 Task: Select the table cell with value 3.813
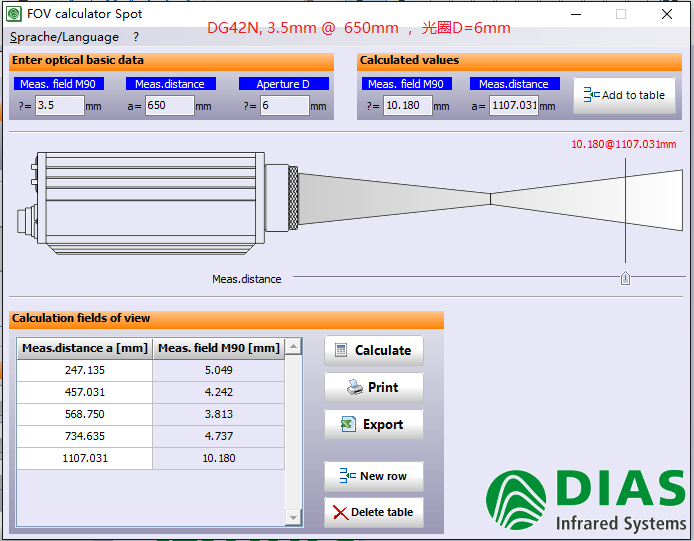click(x=219, y=414)
